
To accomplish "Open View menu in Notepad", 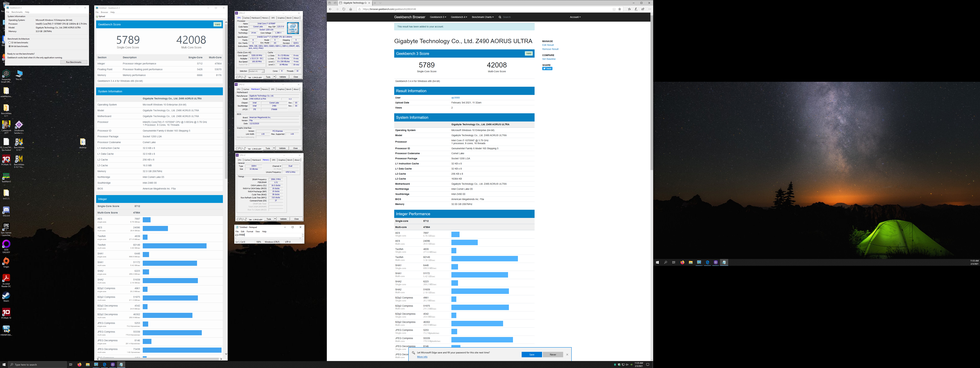I will click(x=258, y=232).
